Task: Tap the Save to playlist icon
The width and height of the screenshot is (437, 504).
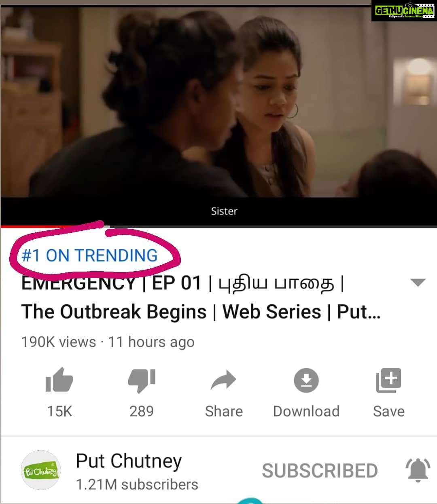Action: pyautogui.click(x=388, y=380)
